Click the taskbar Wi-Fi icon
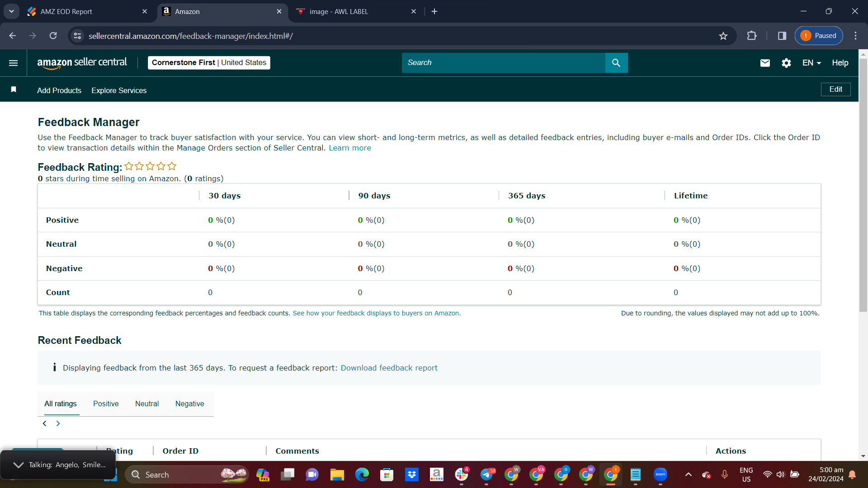The image size is (868, 488). click(767, 474)
